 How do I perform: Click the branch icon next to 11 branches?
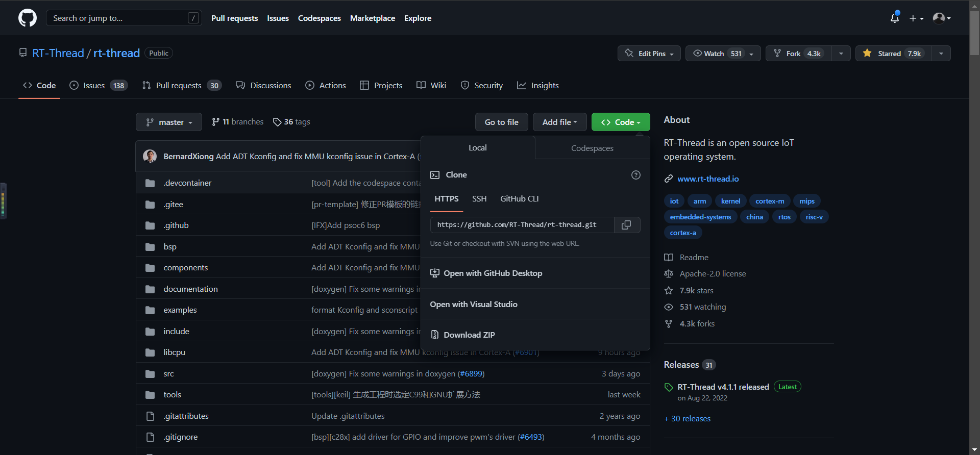click(215, 122)
